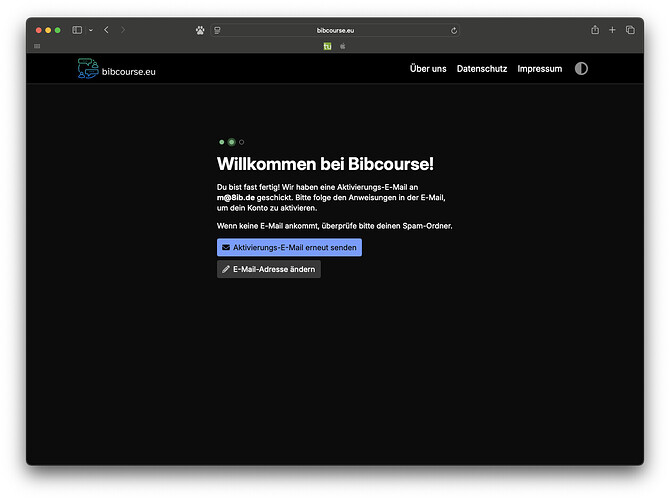Viewport: 670px width, 500px height.
Task: Show the tab overview
Action: [x=630, y=30]
